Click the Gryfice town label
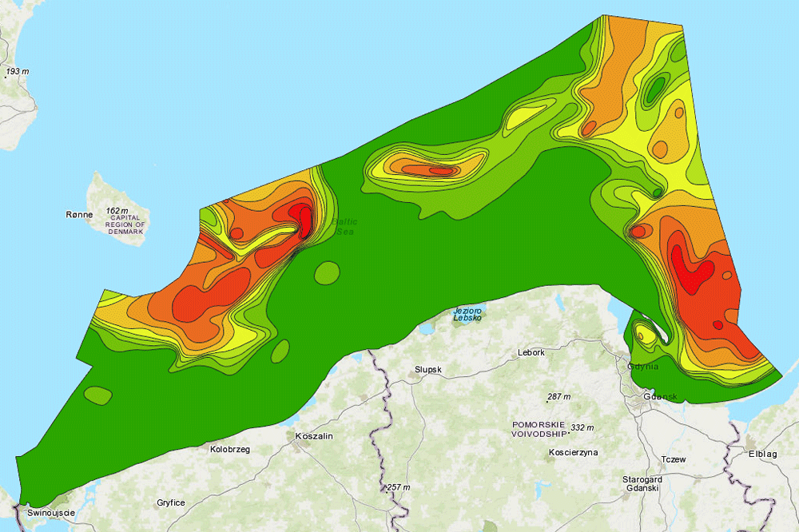Viewport: 799px width, 532px height. point(171,502)
